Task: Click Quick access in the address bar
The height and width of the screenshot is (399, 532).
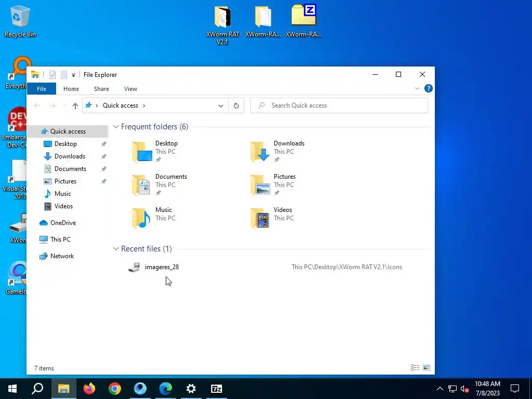Action: point(121,105)
